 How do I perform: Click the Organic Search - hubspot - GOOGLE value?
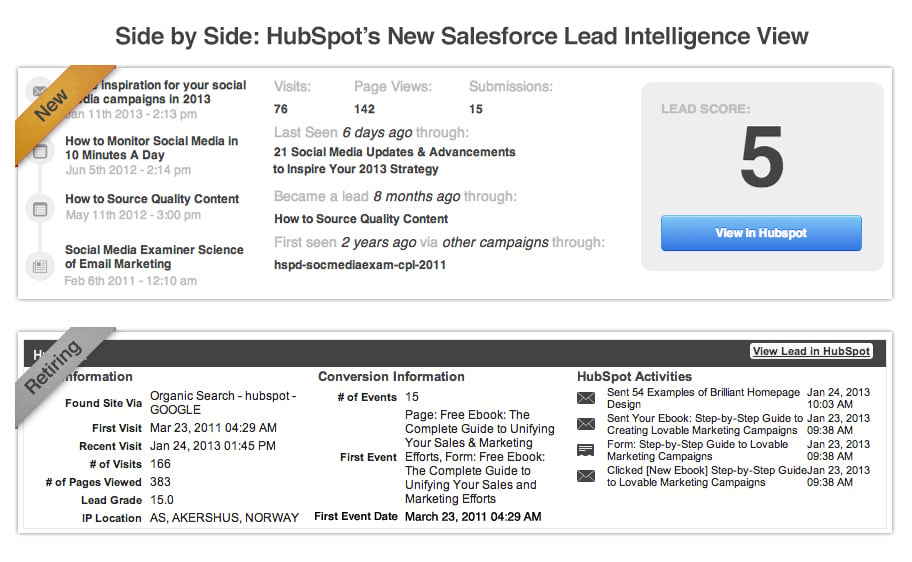(x=222, y=403)
